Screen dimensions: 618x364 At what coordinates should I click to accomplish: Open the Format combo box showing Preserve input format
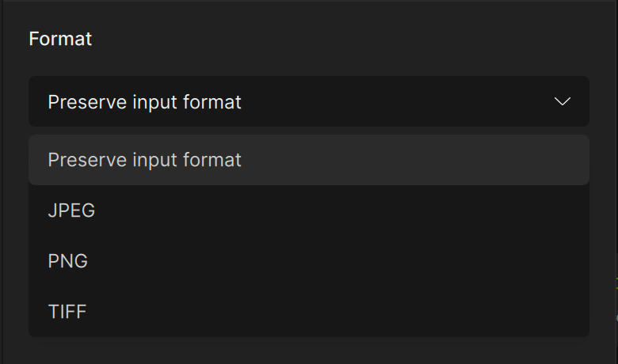click(309, 101)
